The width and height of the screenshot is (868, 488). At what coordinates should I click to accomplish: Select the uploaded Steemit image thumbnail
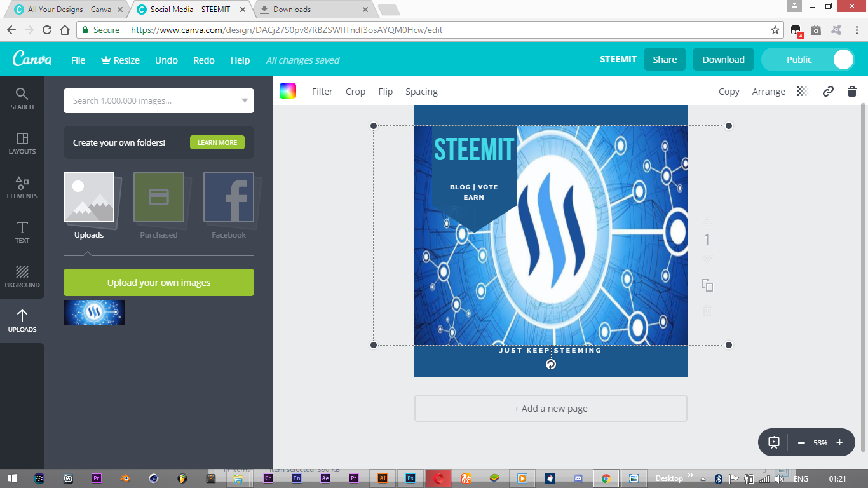click(94, 312)
